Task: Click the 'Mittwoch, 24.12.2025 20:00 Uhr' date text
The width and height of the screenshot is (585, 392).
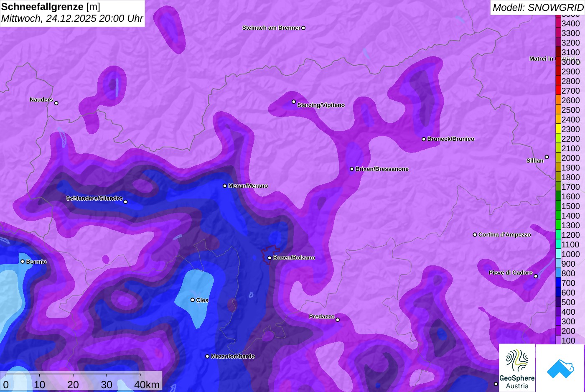Action: pyautogui.click(x=72, y=18)
